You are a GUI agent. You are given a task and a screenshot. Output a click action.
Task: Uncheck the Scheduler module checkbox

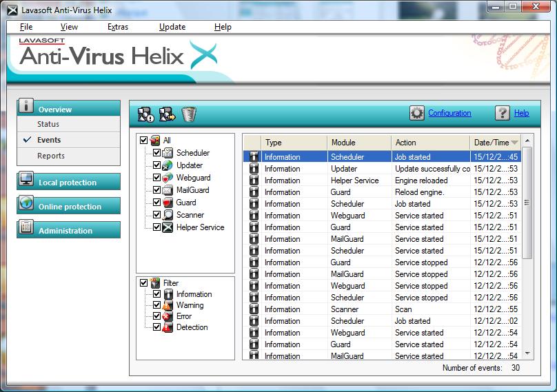coord(156,153)
